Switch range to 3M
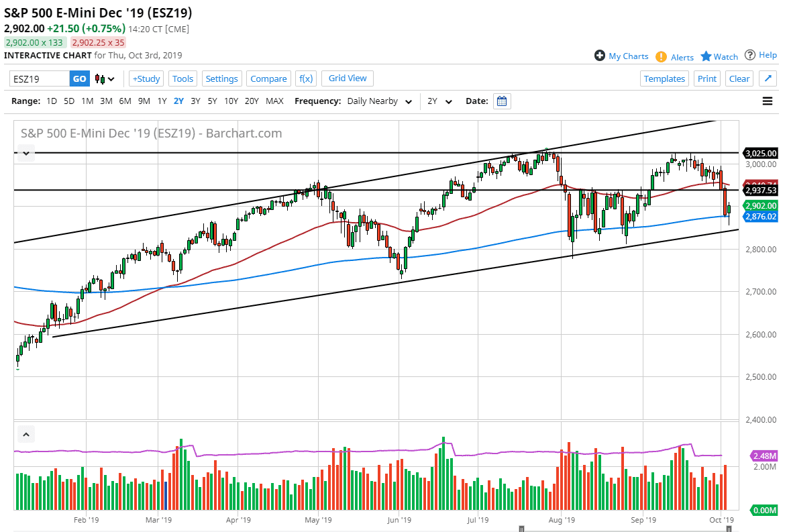The height and width of the screenshot is (532, 787). 106,101
